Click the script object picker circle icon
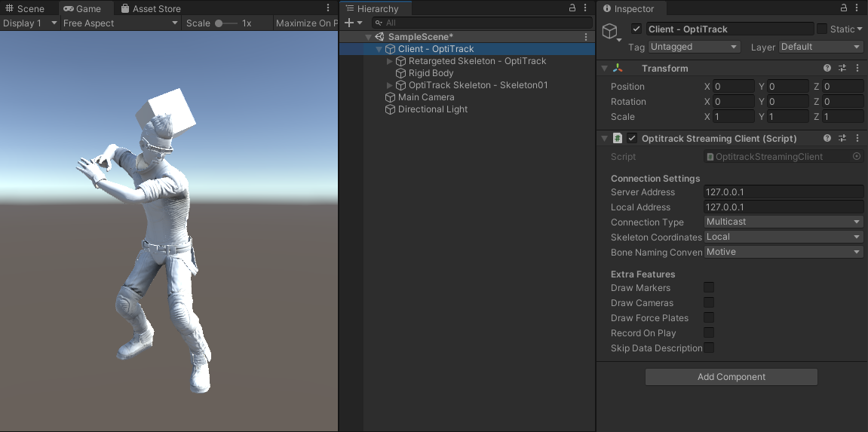 pyautogui.click(x=857, y=157)
